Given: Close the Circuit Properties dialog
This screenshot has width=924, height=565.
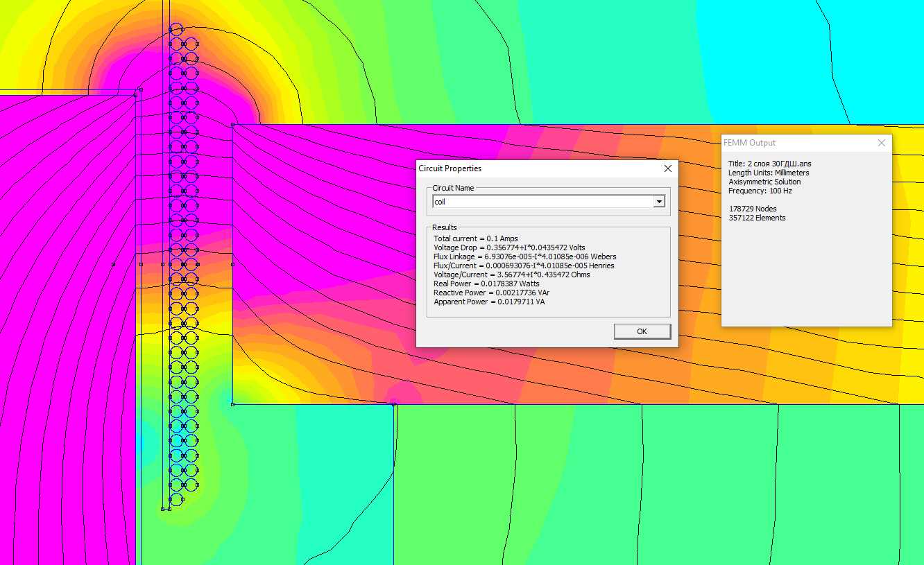Looking at the screenshot, I should tap(668, 168).
